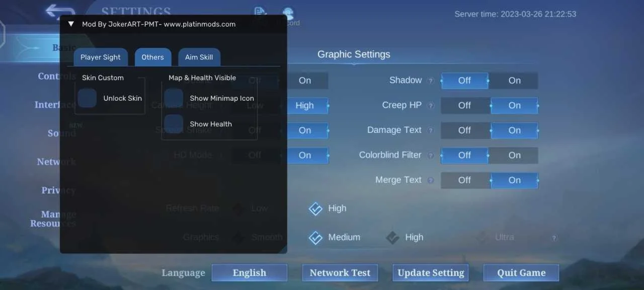Click the mod menu title text
The image size is (644, 290).
tap(158, 24)
